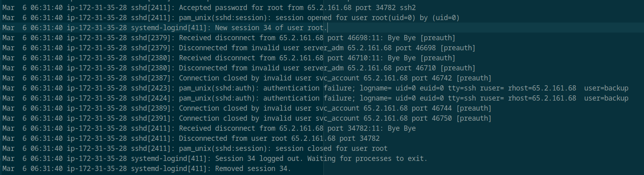The image size is (644, 175).
Task: Click the 'Session 34 logged out' line
Action: (257, 159)
